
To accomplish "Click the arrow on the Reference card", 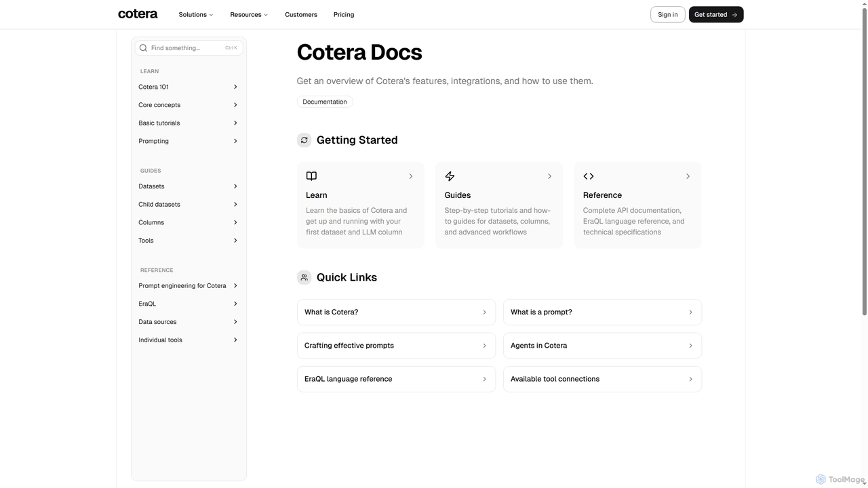I will click(688, 176).
